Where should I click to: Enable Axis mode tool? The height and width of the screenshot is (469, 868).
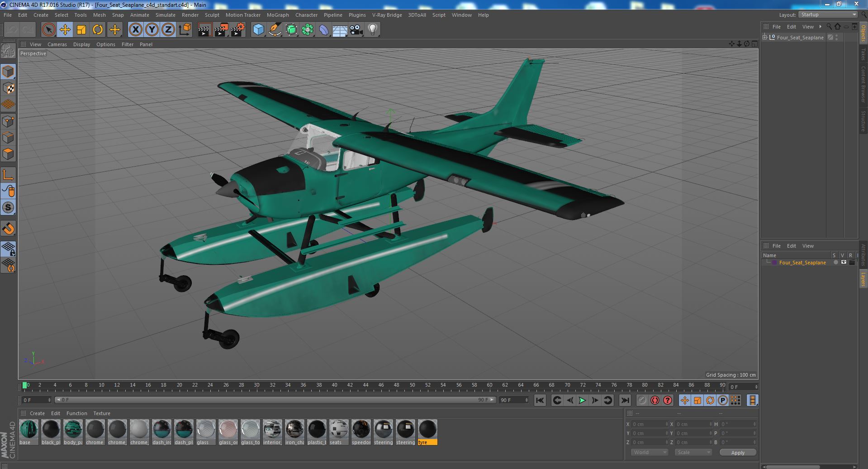[x=8, y=175]
